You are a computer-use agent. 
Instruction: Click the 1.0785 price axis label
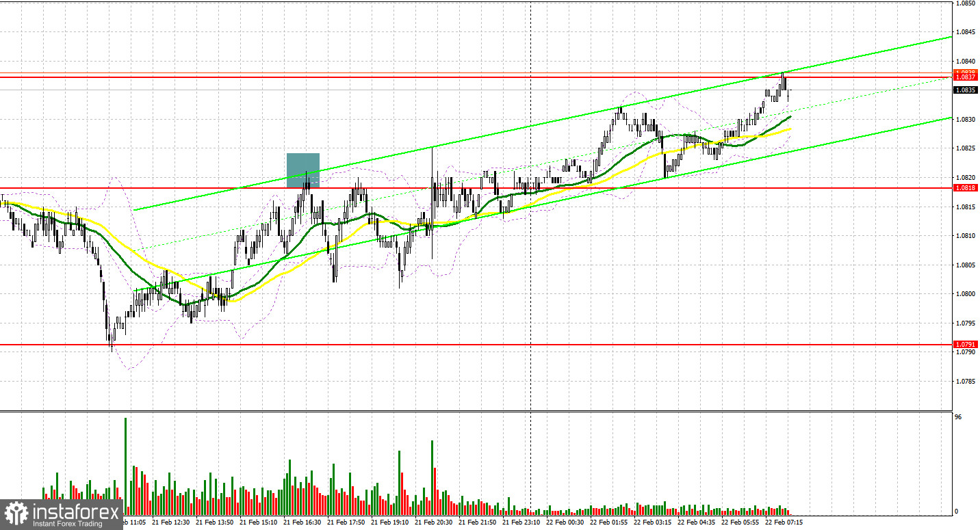(965, 382)
